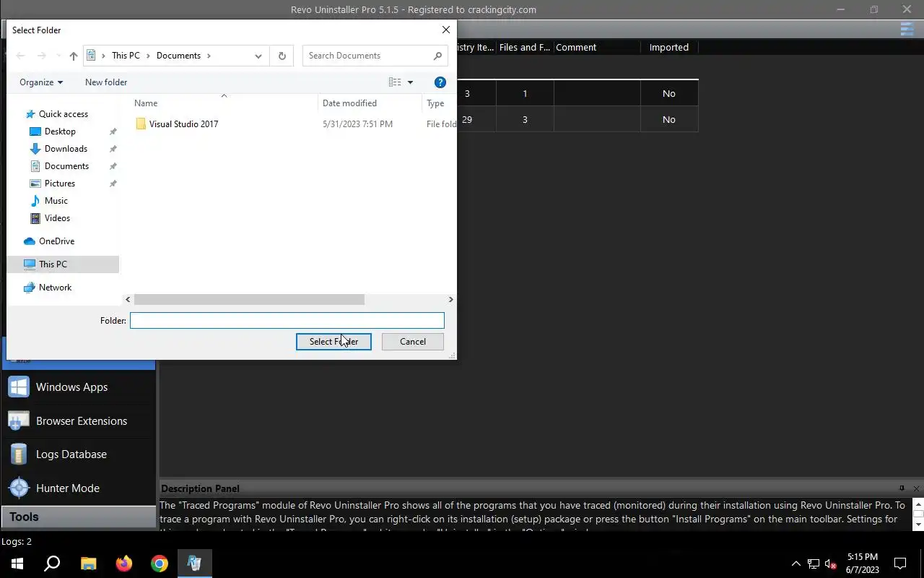This screenshot has height=578, width=924.
Task: Confirm with the Select Folder button
Action: [334, 342]
